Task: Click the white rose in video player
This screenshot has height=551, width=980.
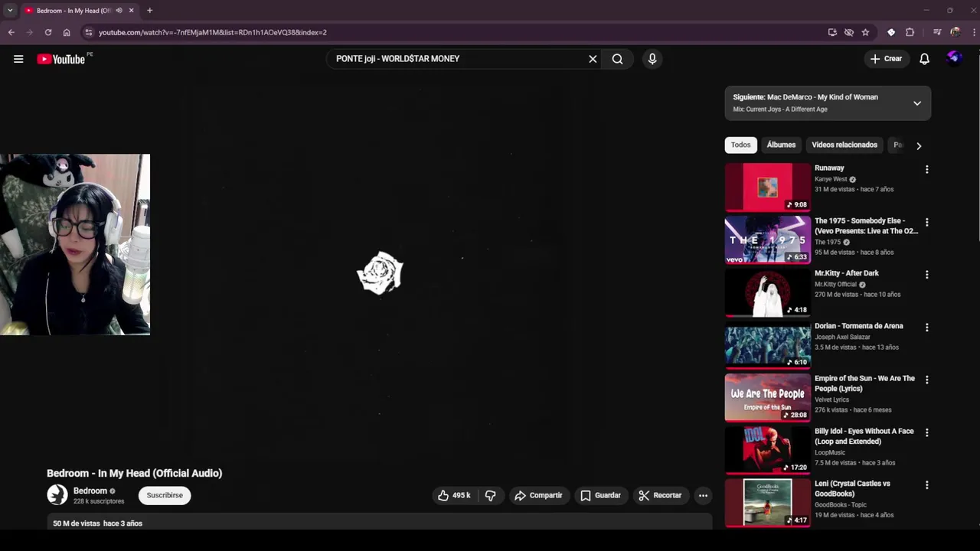Action: pyautogui.click(x=380, y=273)
